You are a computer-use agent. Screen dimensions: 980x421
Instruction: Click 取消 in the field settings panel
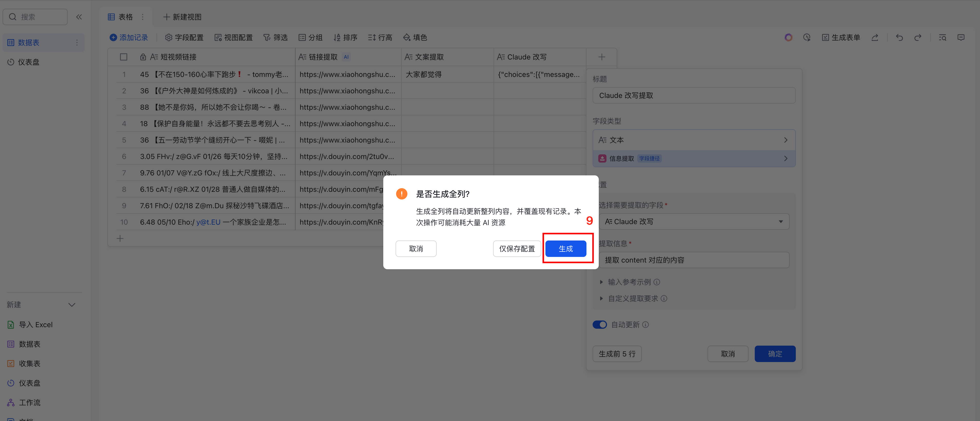coord(728,354)
